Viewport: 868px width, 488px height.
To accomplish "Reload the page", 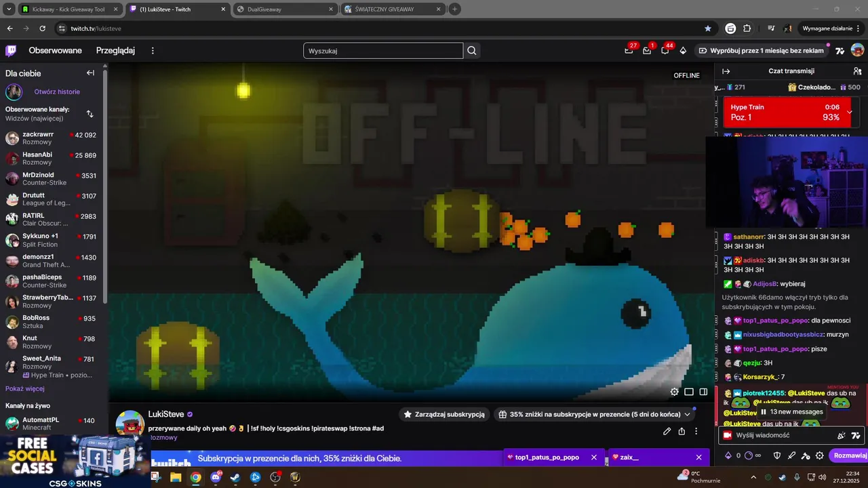I will [42, 28].
